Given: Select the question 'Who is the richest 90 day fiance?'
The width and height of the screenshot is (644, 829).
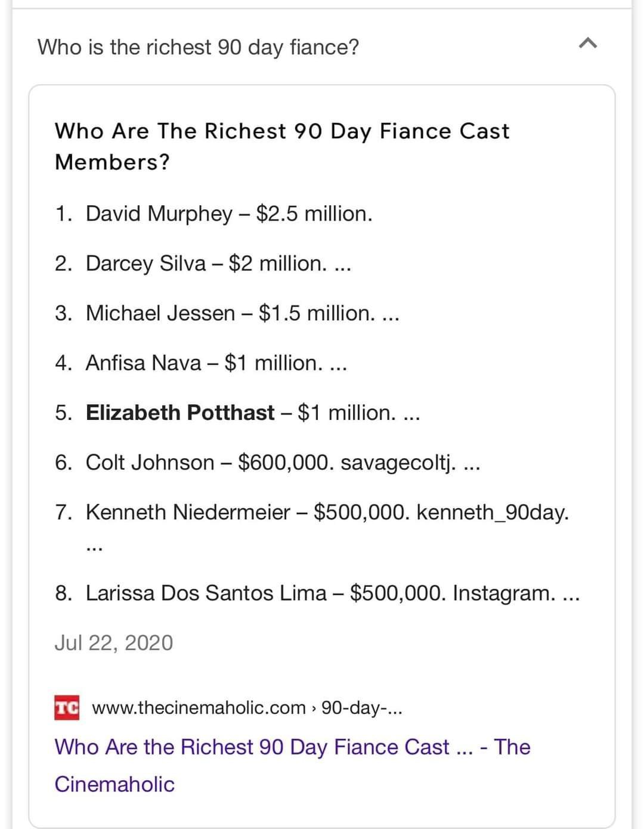Looking at the screenshot, I should click(x=199, y=47).
